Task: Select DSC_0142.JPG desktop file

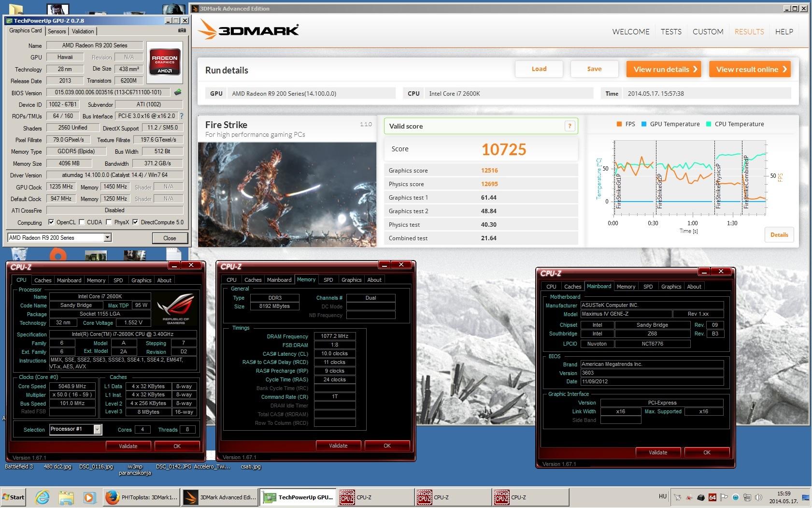Action: point(173,466)
